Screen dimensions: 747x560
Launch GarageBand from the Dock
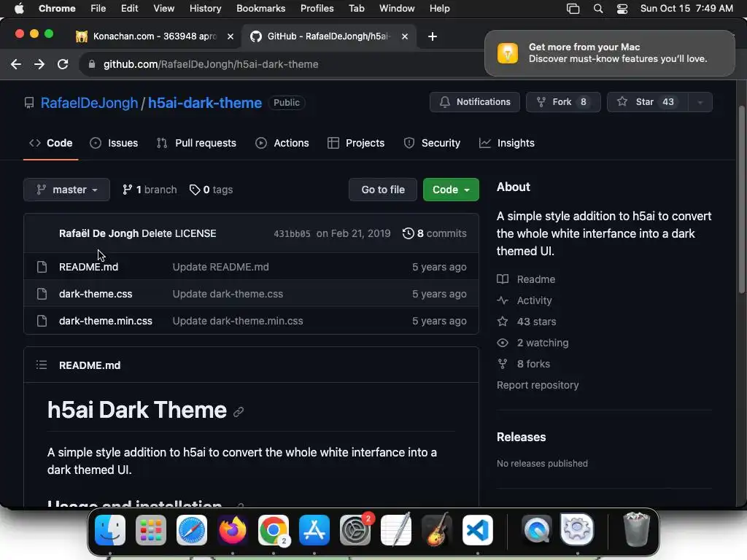437,530
